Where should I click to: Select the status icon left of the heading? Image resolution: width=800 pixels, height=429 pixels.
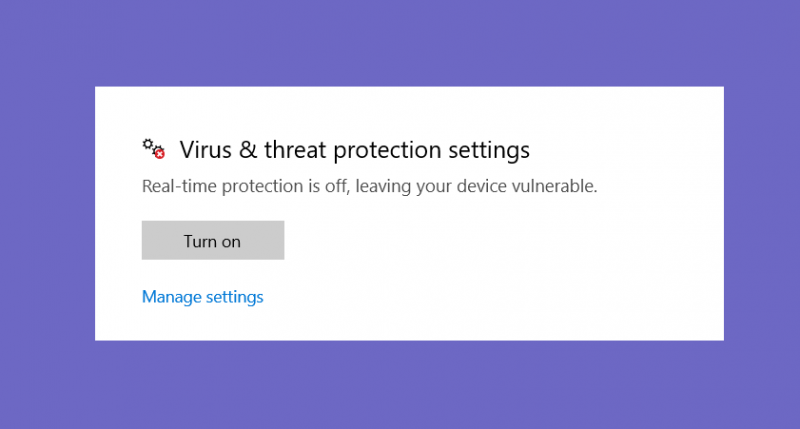click(154, 148)
